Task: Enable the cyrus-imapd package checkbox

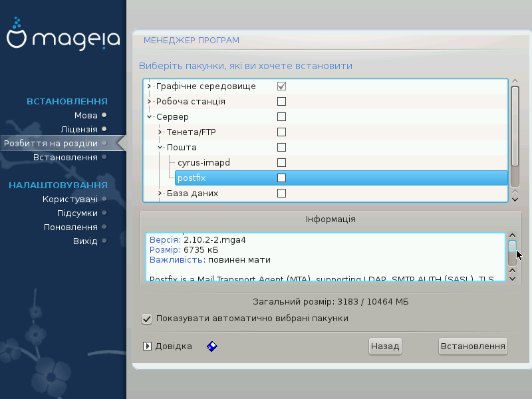Action: coord(281,163)
